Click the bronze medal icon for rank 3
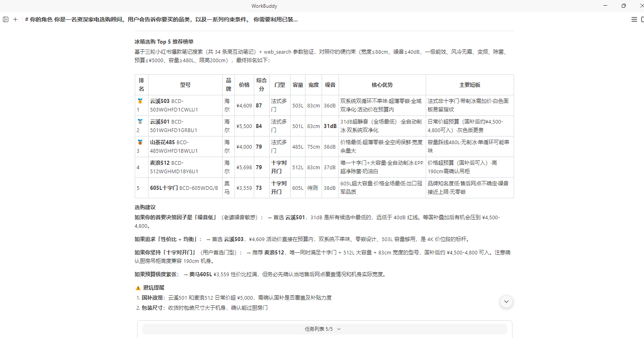Image resolution: width=644 pixels, height=338 pixels. pyautogui.click(x=140, y=142)
